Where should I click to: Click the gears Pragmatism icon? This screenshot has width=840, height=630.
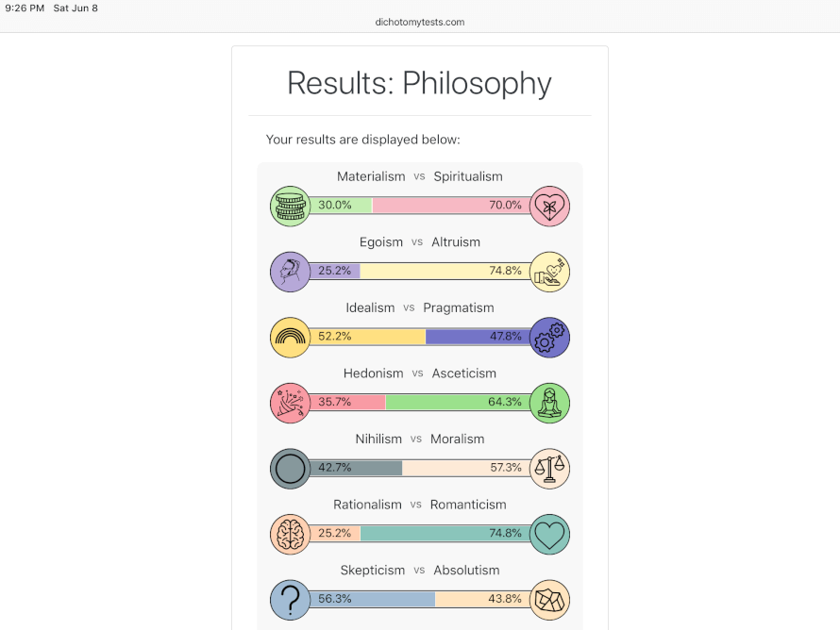click(x=549, y=337)
